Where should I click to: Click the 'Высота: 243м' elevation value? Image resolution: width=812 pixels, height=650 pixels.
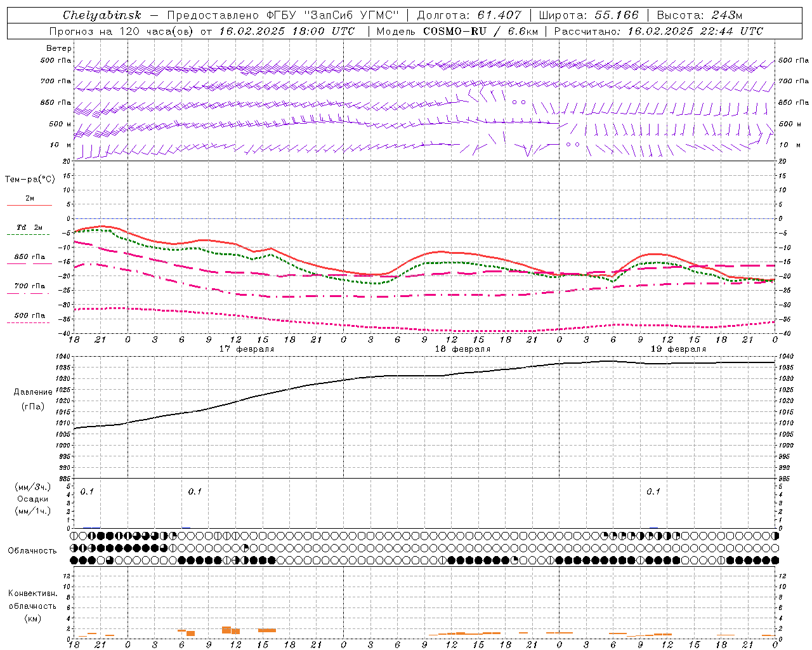coord(699,15)
